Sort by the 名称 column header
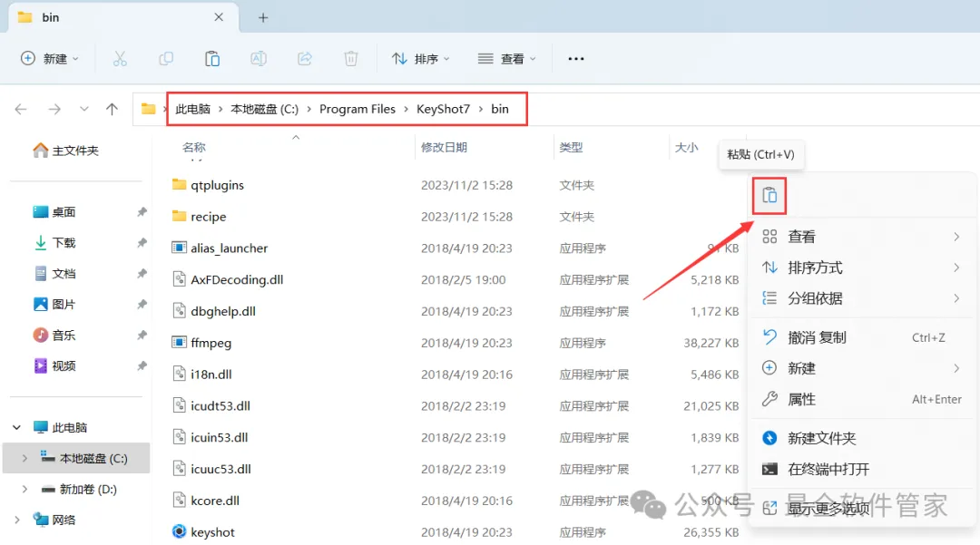Viewport: 980px width, 545px height. (x=194, y=147)
